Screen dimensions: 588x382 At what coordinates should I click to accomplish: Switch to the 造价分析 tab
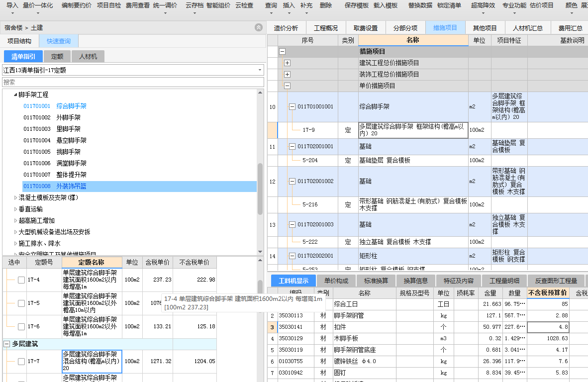click(x=286, y=28)
